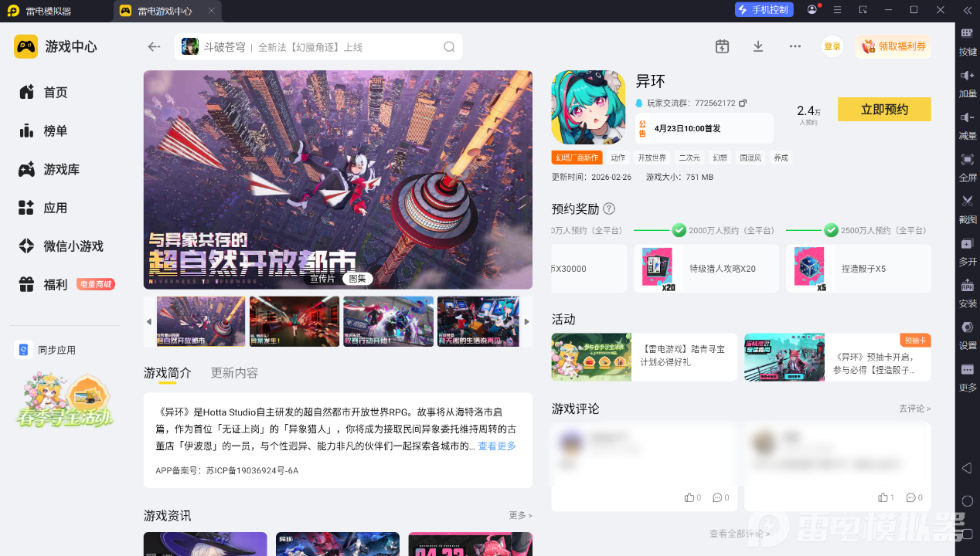Viewport: 980px width, 556px height.
Task: Open the 榜单 rankings page
Action: 43,131
